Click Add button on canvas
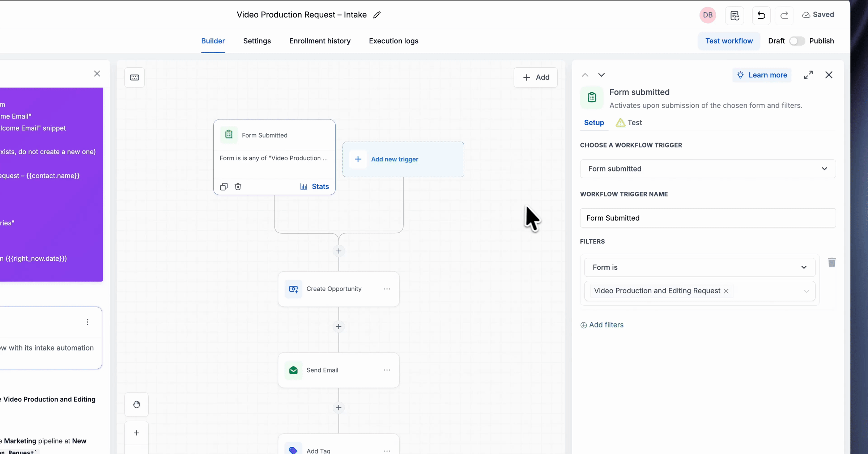Image resolution: width=868 pixels, height=454 pixels. [x=536, y=77]
